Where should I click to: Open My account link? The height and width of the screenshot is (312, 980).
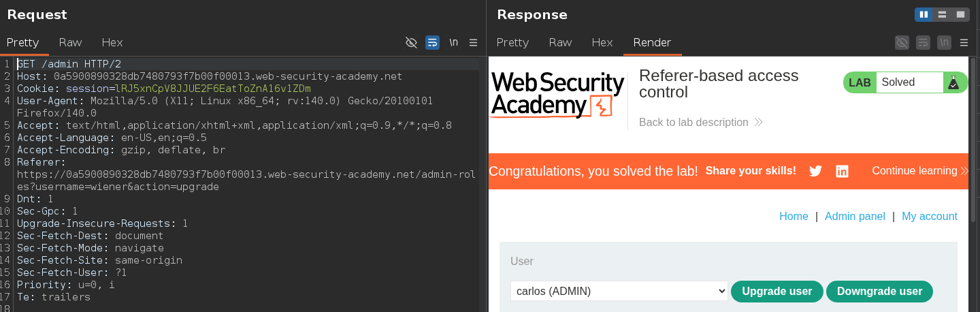(x=930, y=216)
